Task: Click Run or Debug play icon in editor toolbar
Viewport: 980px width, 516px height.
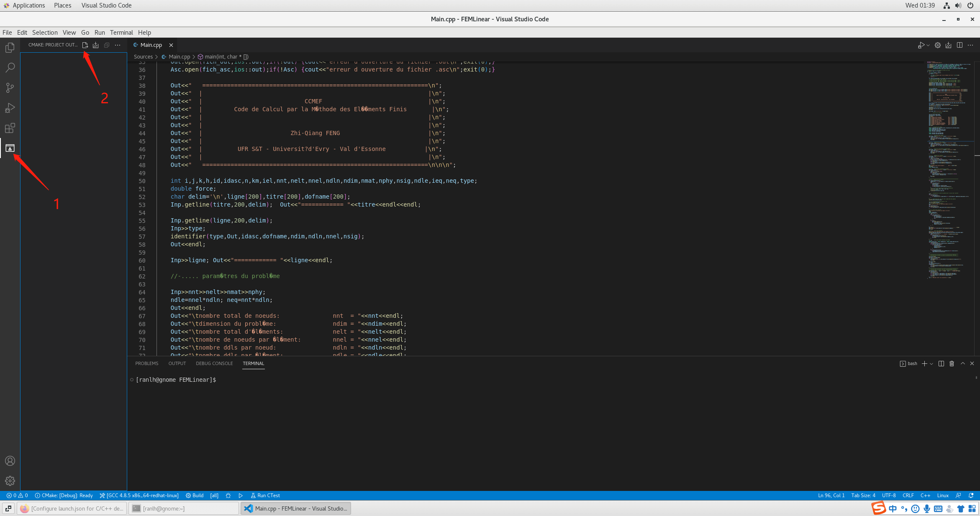Action: (x=921, y=45)
